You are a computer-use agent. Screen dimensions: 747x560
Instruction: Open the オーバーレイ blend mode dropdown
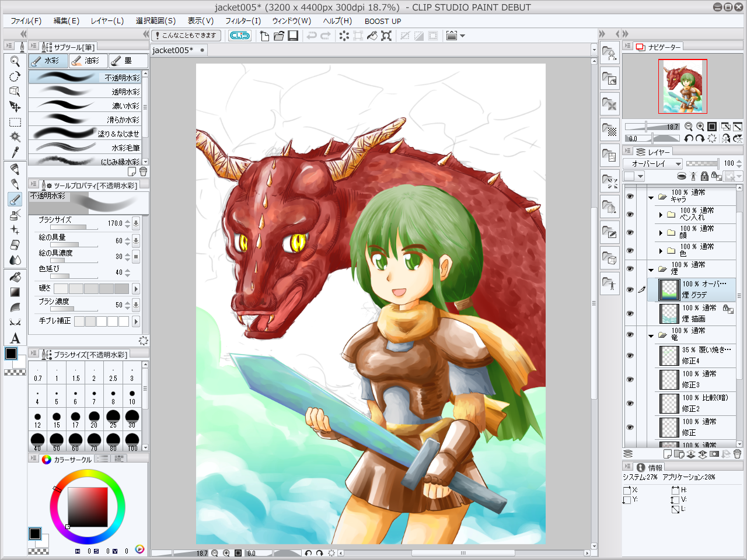(x=652, y=164)
